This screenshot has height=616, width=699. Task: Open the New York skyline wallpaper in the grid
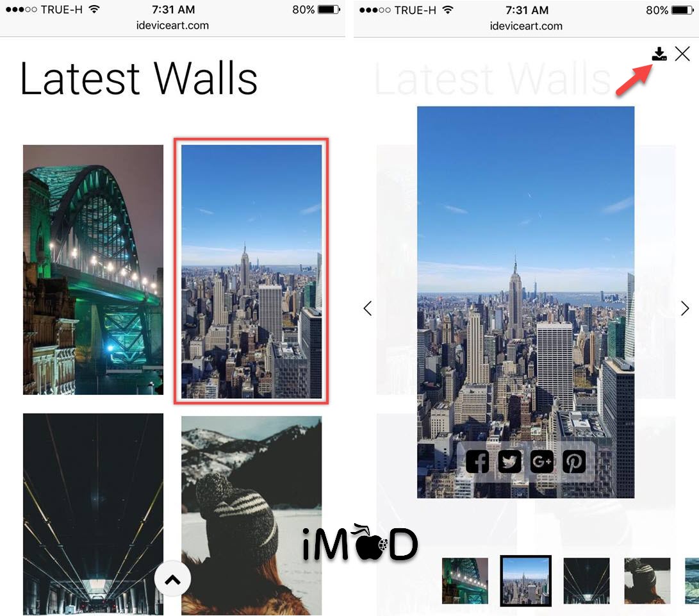pyautogui.click(x=251, y=271)
